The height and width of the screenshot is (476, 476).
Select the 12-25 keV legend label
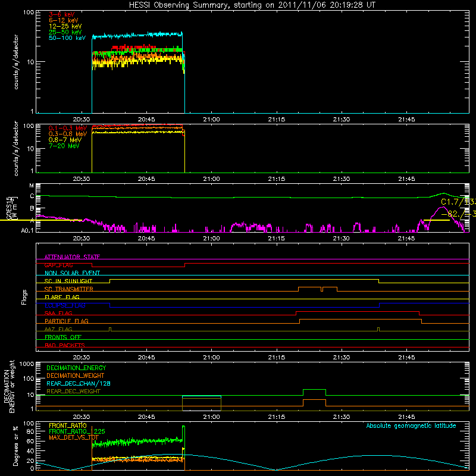(65, 26)
